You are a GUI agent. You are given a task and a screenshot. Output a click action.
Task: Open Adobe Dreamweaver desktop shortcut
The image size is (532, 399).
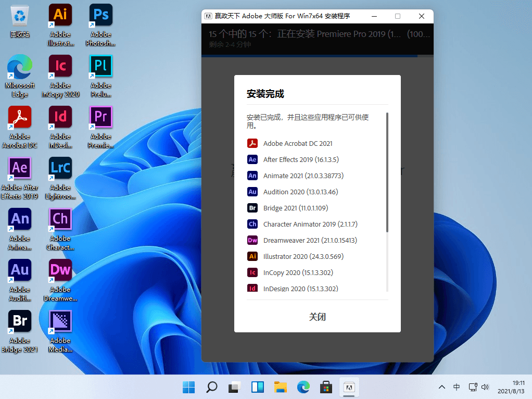click(x=60, y=280)
